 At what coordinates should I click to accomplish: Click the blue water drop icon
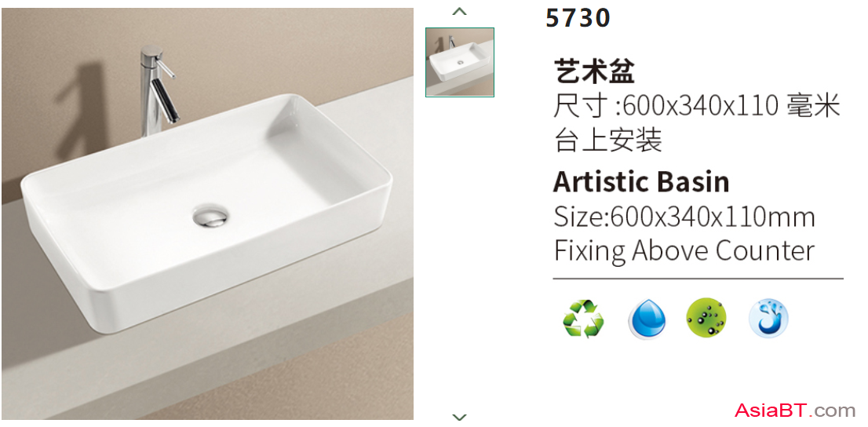(647, 319)
